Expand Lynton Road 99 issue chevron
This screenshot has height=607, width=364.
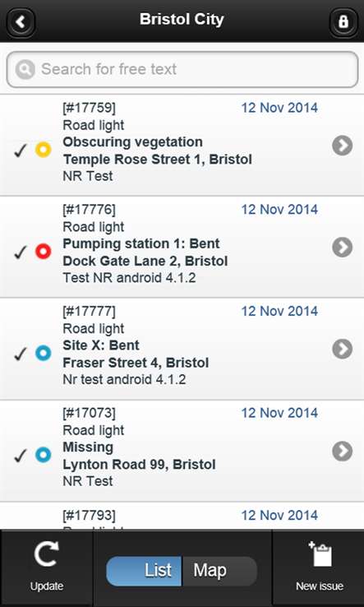(343, 451)
